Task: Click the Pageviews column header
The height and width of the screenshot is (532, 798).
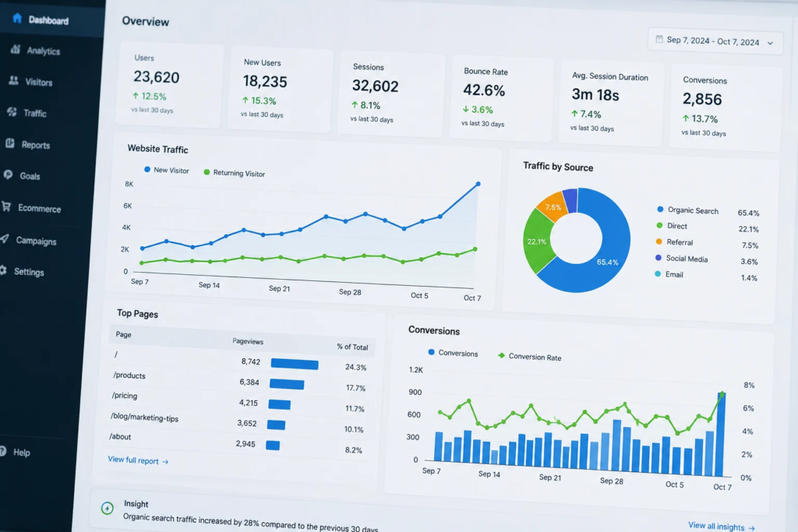Action: 248,341
